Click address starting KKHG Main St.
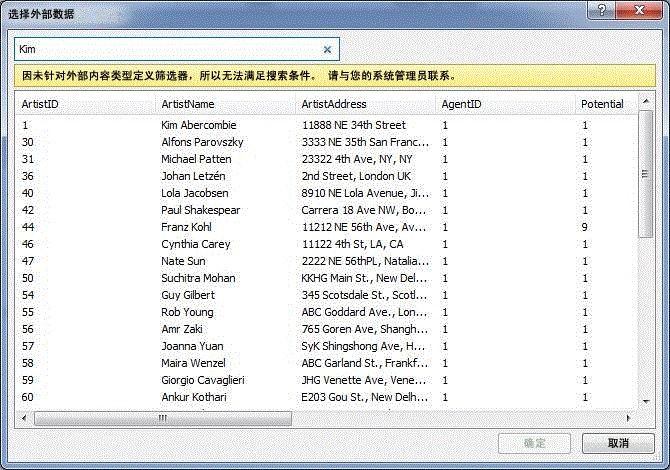Viewport: 670px width, 470px height. click(x=364, y=278)
